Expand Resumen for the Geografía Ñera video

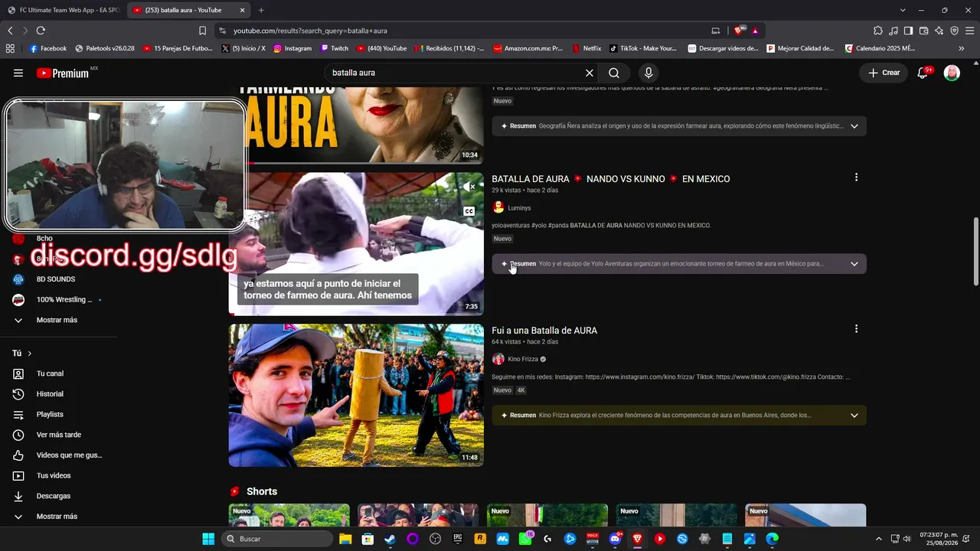679,126
